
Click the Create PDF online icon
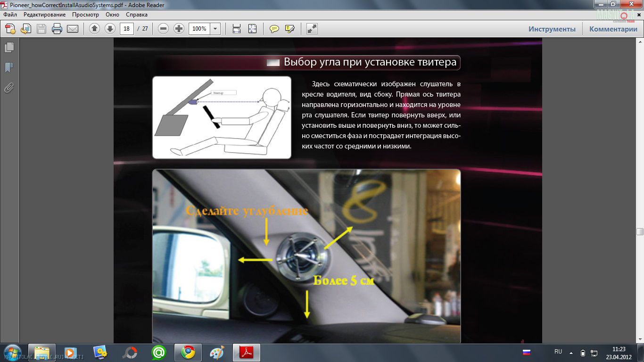(x=10, y=29)
